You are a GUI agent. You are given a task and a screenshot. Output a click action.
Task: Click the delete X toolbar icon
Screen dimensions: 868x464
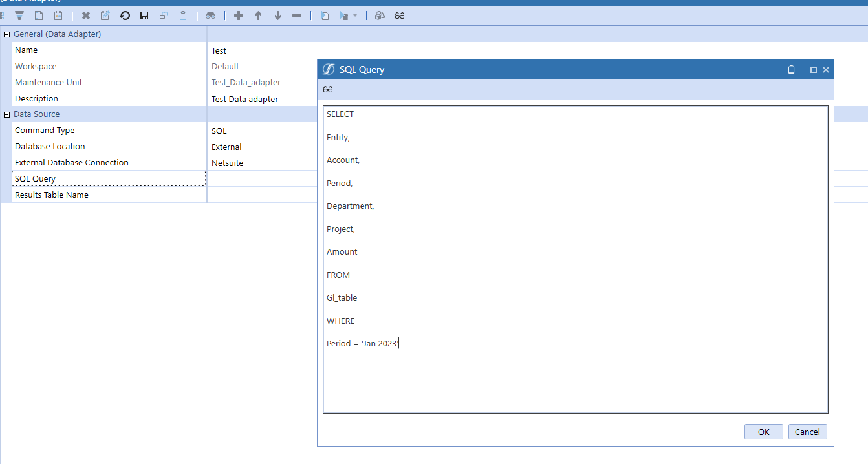tap(85, 16)
